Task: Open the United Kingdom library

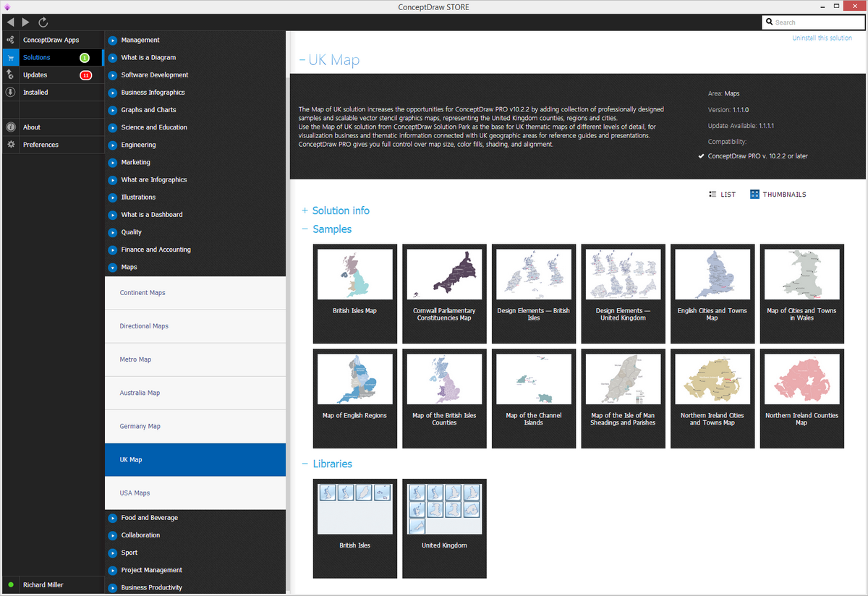Action: point(444,528)
